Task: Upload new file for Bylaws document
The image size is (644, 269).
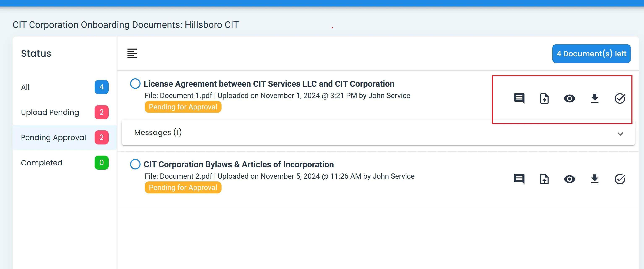Action: pyautogui.click(x=544, y=179)
